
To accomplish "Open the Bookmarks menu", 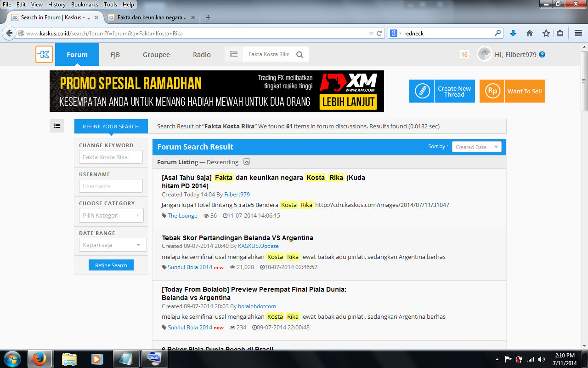I will pyautogui.click(x=85, y=5).
